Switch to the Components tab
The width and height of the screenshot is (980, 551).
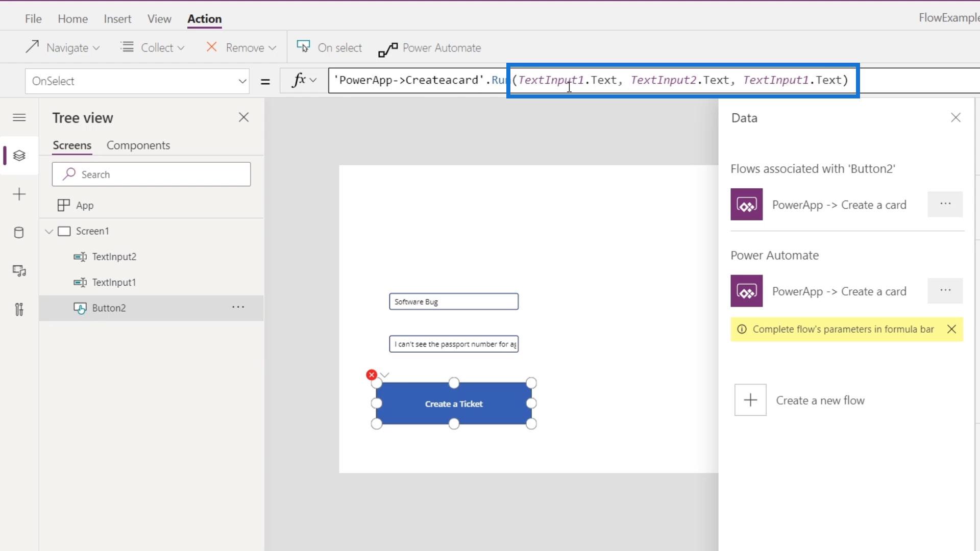pos(138,145)
